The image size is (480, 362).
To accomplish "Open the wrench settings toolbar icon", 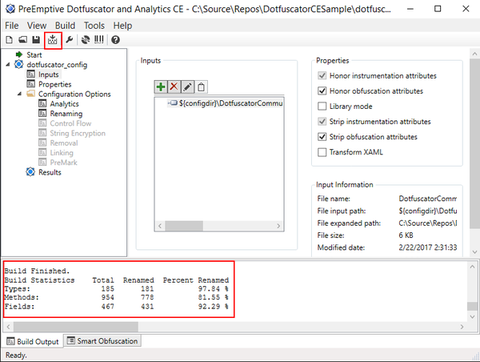I will point(69,40).
